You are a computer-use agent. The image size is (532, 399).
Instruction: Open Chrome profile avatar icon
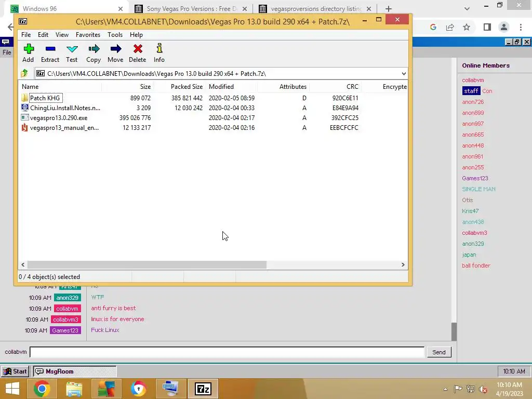click(x=504, y=27)
